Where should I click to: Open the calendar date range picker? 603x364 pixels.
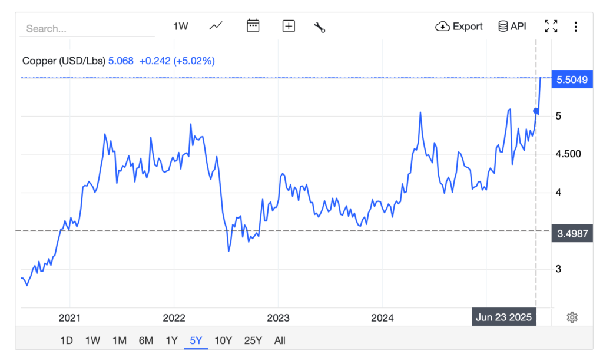(x=253, y=26)
